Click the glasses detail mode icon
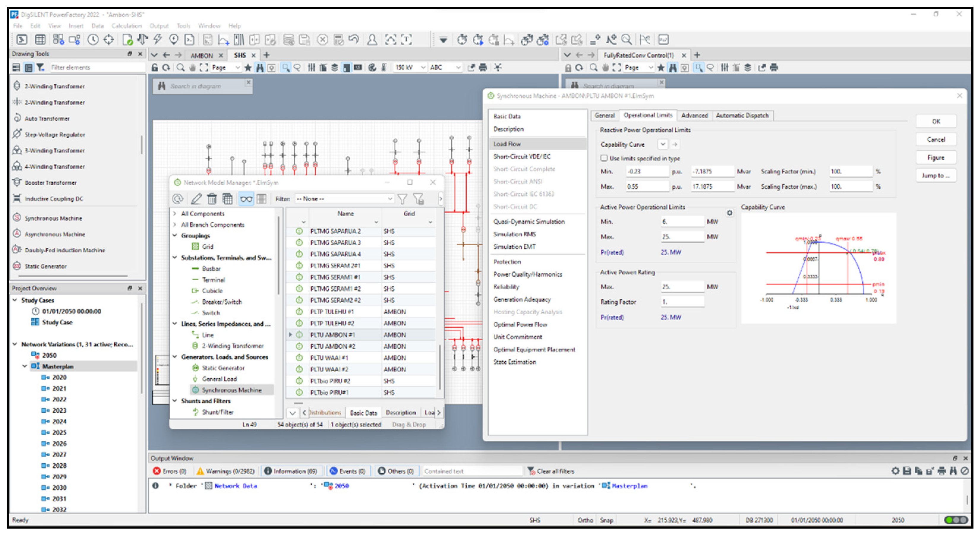This screenshot has width=980, height=536. point(246,199)
